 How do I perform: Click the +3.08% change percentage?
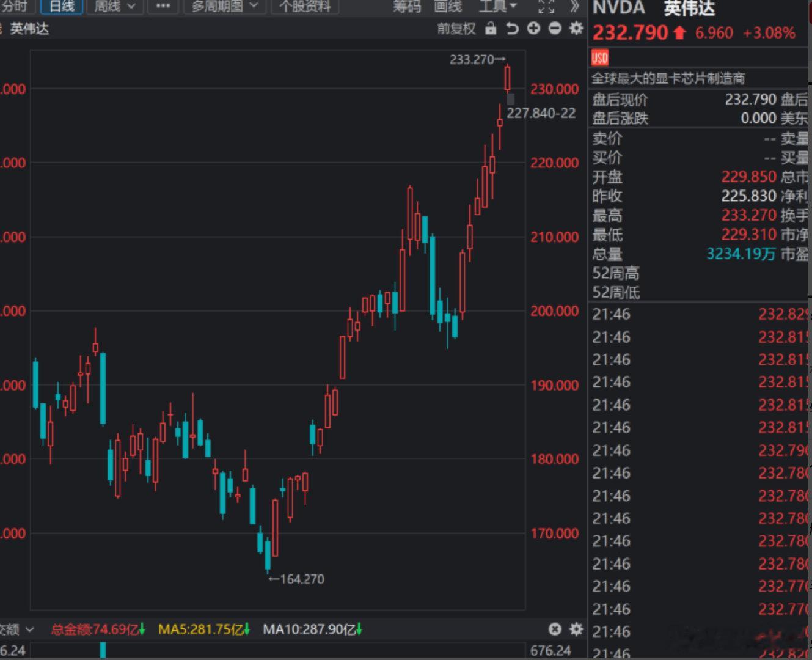(x=769, y=33)
